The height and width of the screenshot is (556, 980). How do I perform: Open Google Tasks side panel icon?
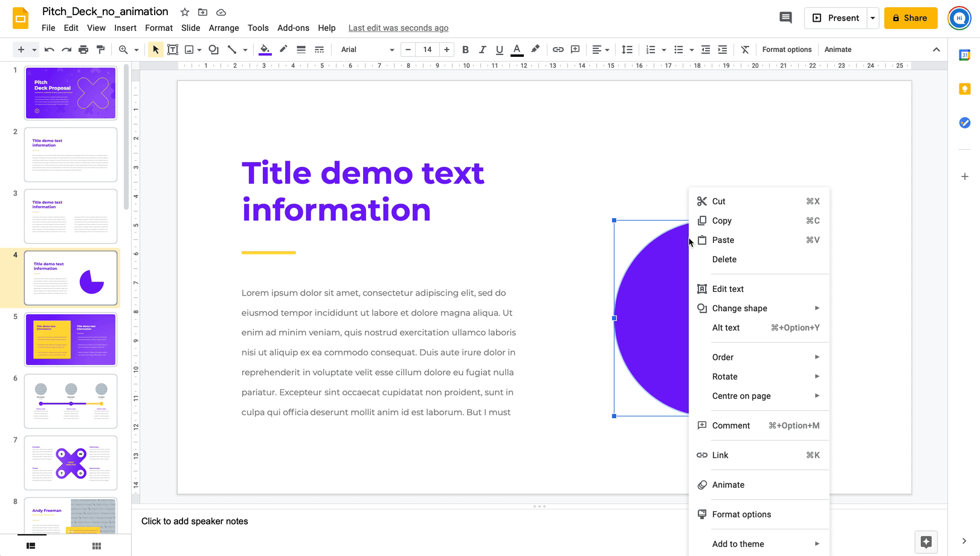pyautogui.click(x=965, y=123)
